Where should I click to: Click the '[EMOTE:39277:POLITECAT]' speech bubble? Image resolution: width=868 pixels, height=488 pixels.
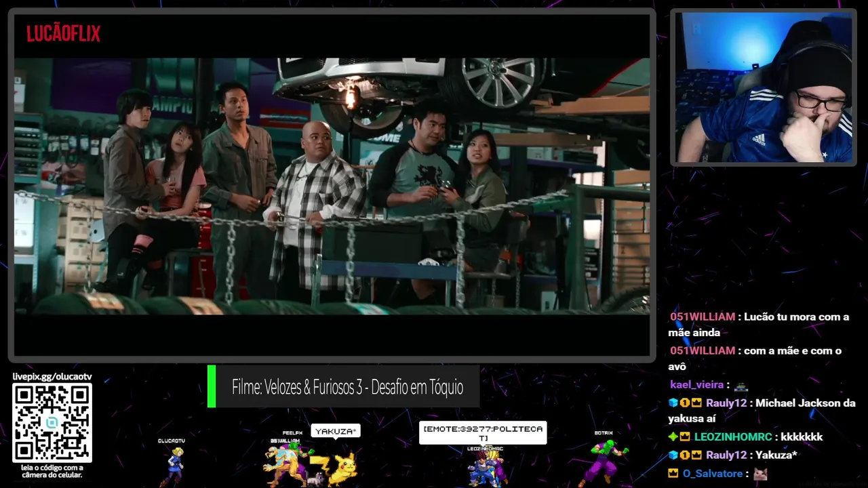[483, 433]
